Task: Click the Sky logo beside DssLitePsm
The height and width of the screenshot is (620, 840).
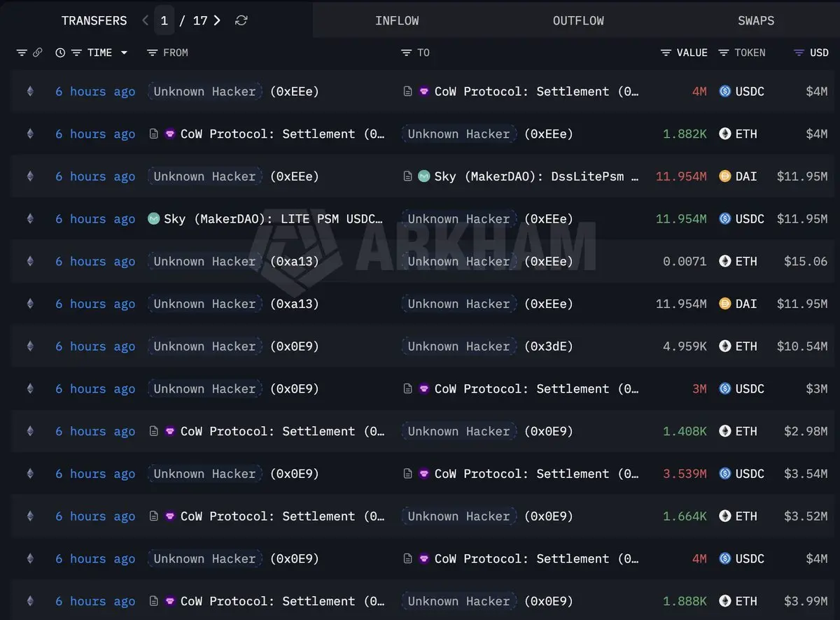Action: coord(423,176)
